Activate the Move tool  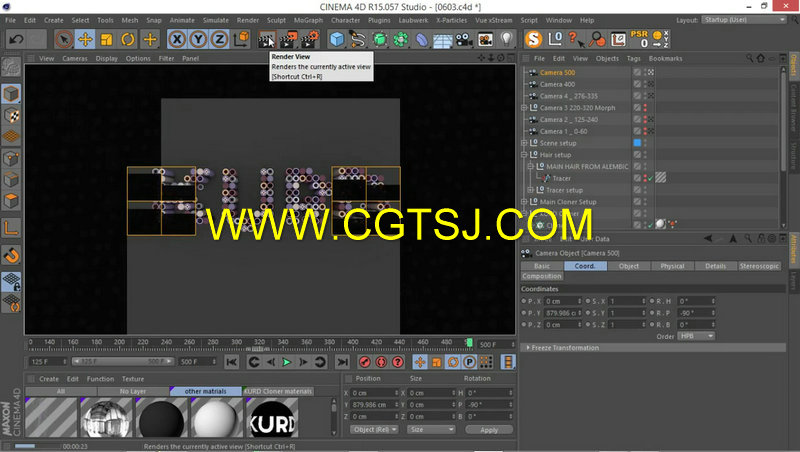pos(85,39)
